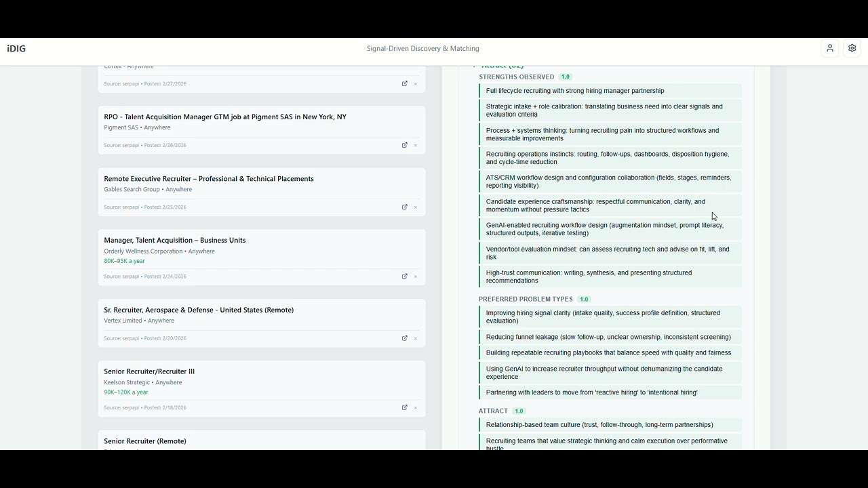Dismiss the Orderly Wellness Corporation job card

pos(416,277)
